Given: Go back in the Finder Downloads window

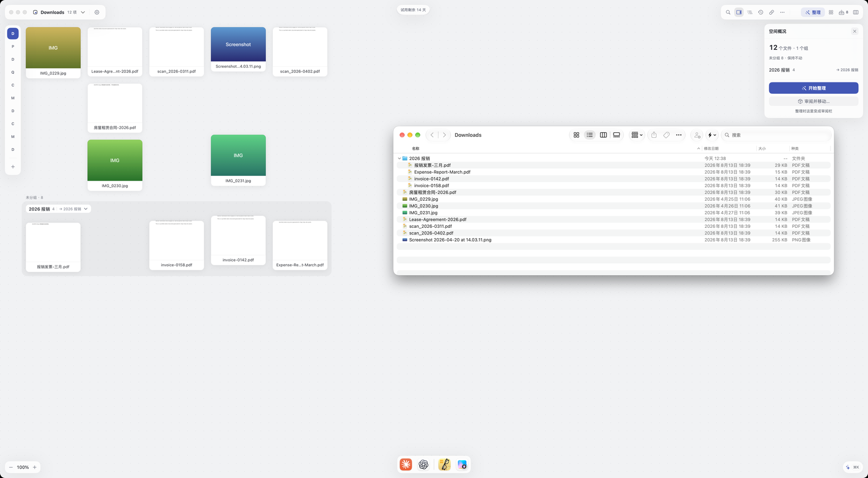Looking at the screenshot, I should 432,135.
